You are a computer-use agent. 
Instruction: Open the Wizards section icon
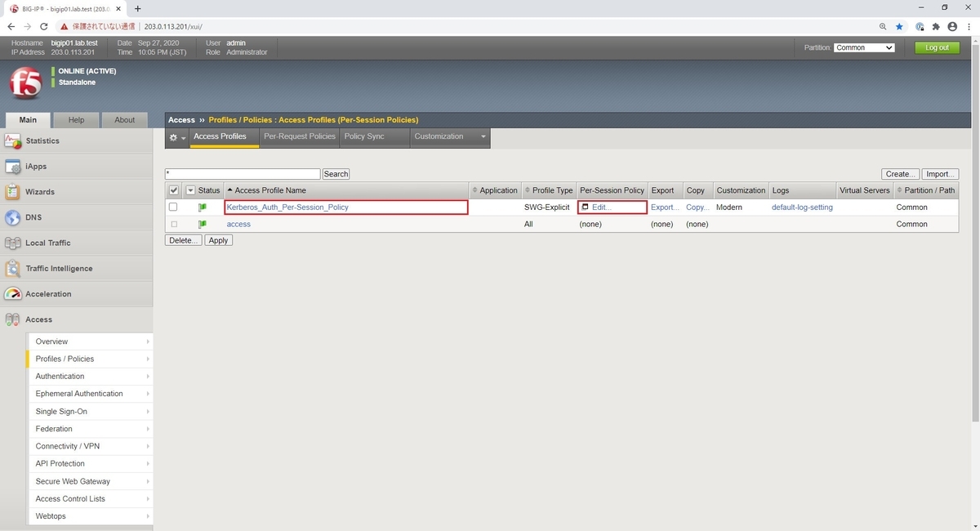12,192
